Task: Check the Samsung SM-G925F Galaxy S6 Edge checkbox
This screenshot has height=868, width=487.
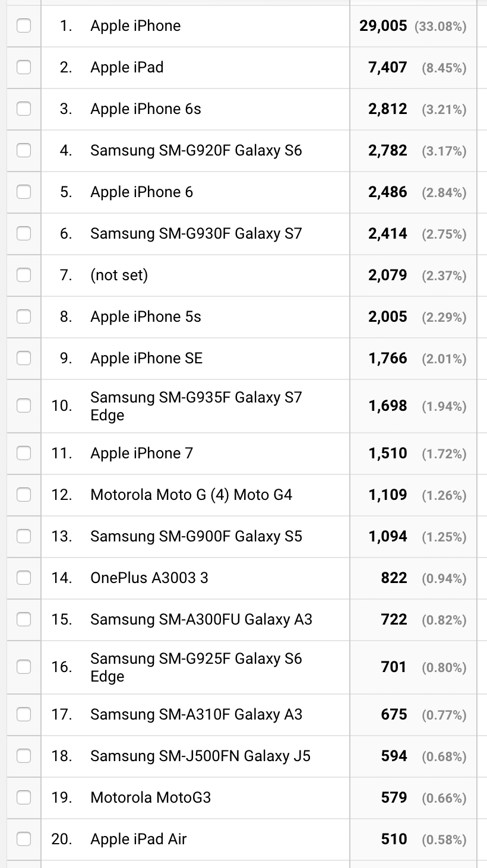Action: 24,667
